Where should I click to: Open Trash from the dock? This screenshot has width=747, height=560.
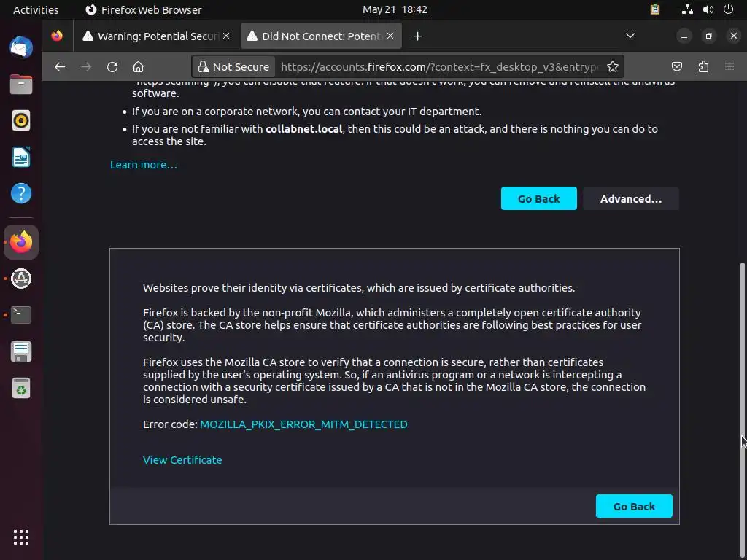[21, 388]
